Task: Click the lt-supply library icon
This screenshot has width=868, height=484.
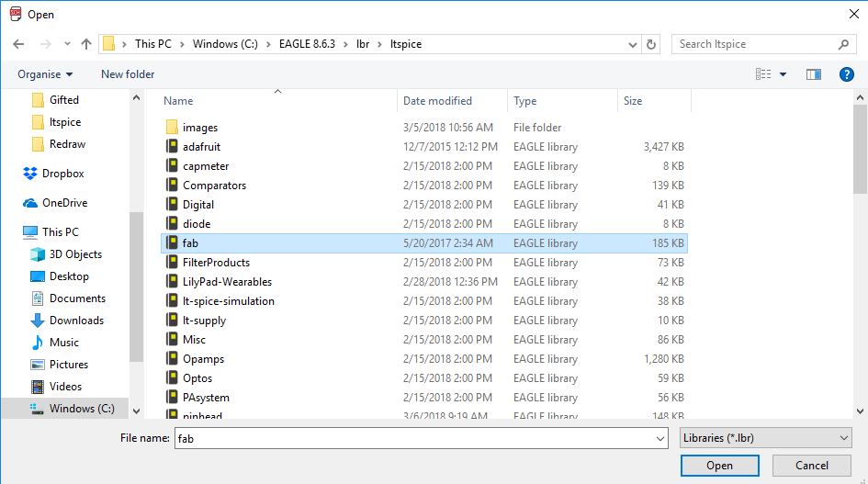Action: [x=172, y=321]
